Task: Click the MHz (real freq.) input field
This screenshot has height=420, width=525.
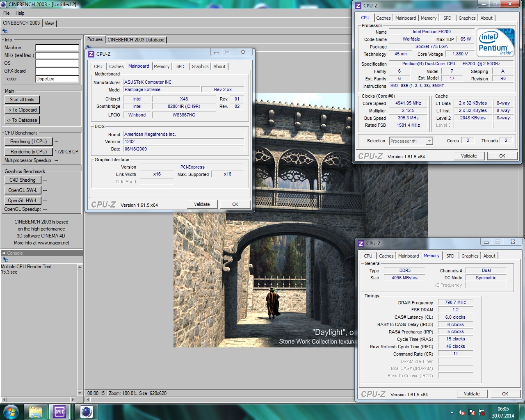Action: click(57, 55)
